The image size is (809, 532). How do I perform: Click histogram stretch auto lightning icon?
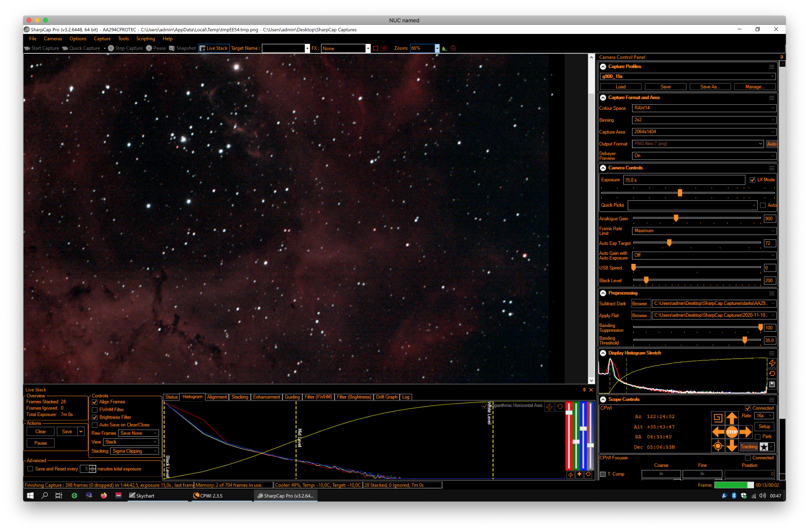point(772,363)
